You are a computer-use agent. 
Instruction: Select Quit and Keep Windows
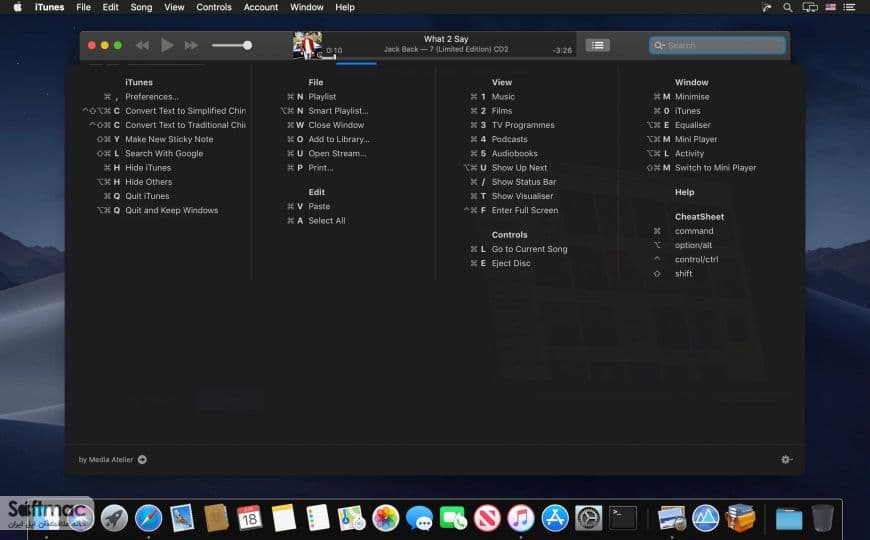pos(171,210)
